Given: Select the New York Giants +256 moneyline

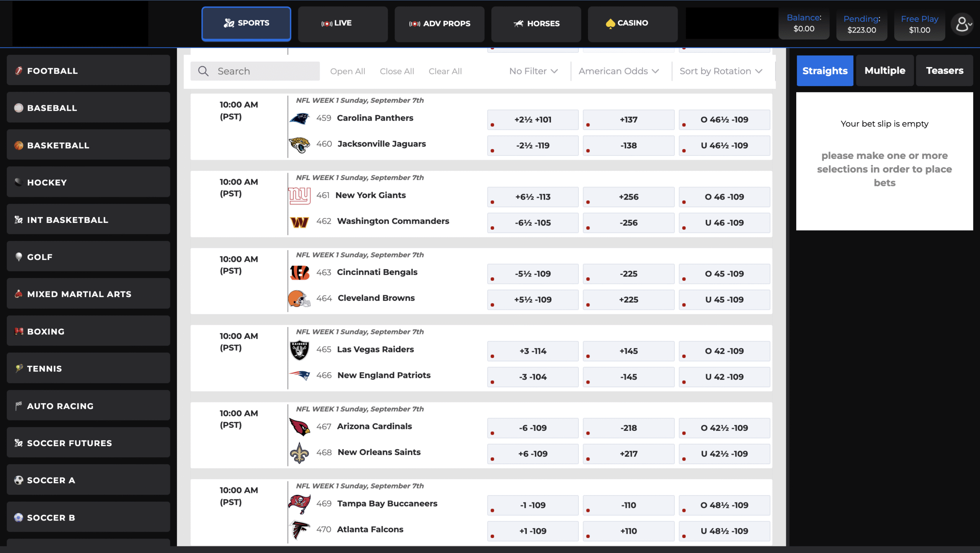Looking at the screenshot, I should (628, 197).
